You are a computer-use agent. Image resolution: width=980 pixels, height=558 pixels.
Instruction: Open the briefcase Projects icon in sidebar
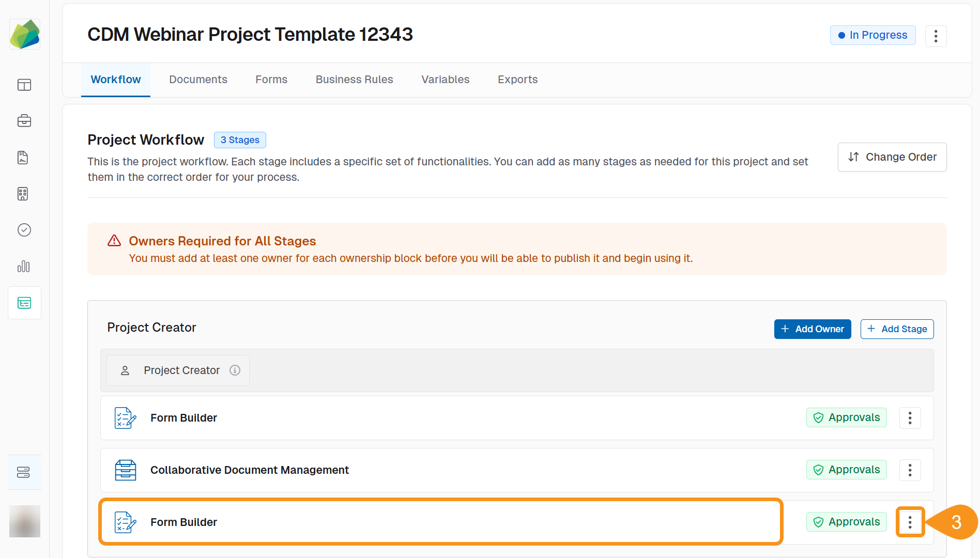point(24,121)
